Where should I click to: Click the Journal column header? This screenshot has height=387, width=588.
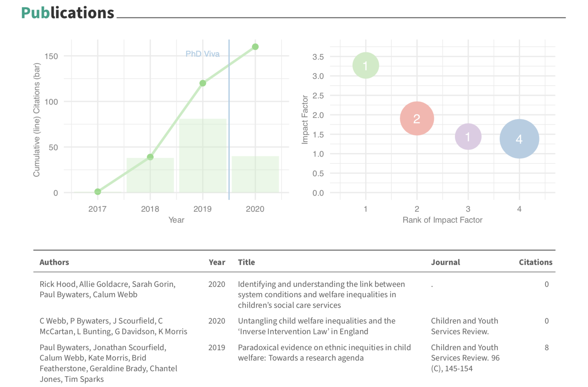click(445, 262)
